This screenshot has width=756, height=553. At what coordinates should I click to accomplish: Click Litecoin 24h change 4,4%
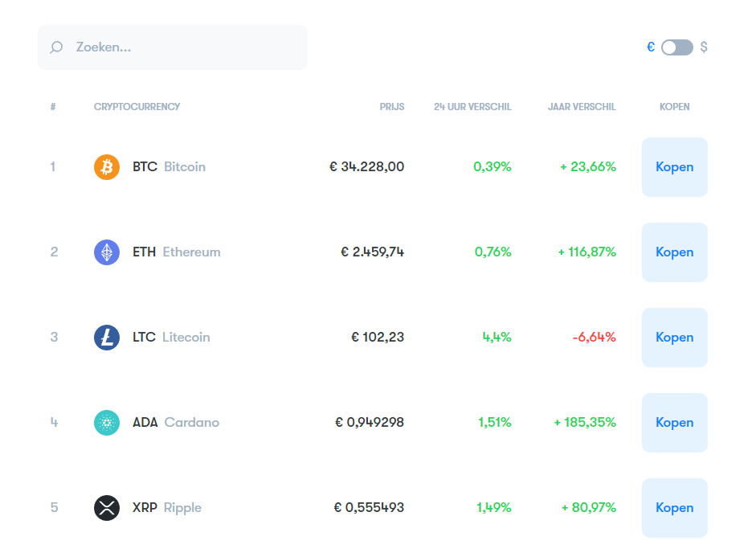497,338
